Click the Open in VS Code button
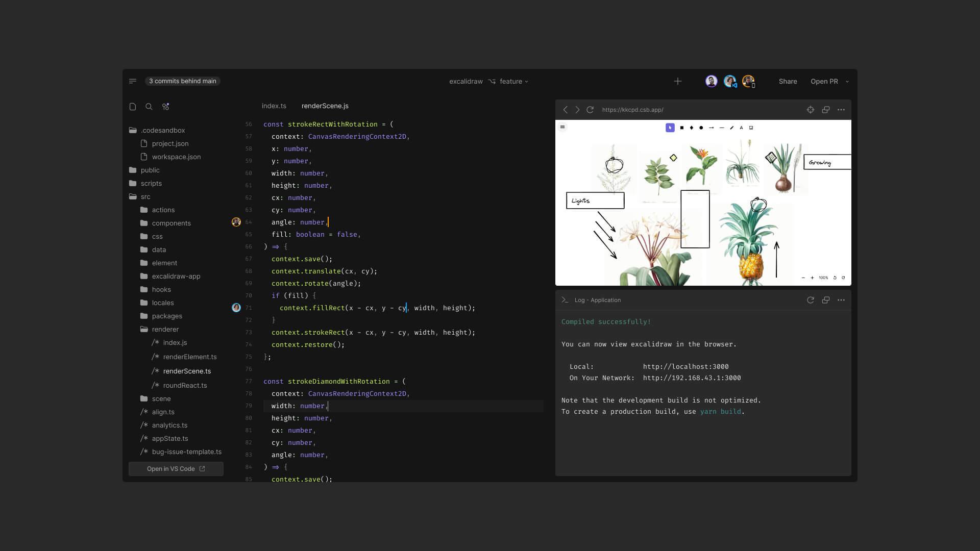This screenshot has width=980, height=551. (176, 468)
